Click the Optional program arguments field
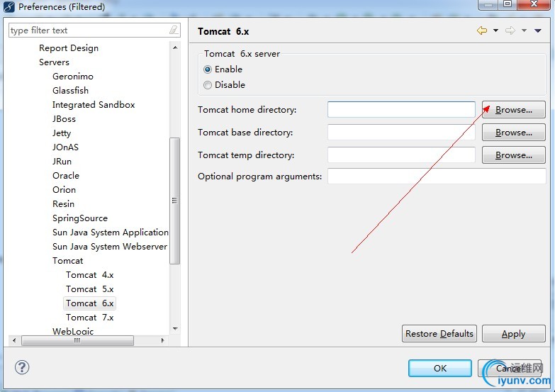This screenshot has width=555, height=392. click(x=437, y=177)
